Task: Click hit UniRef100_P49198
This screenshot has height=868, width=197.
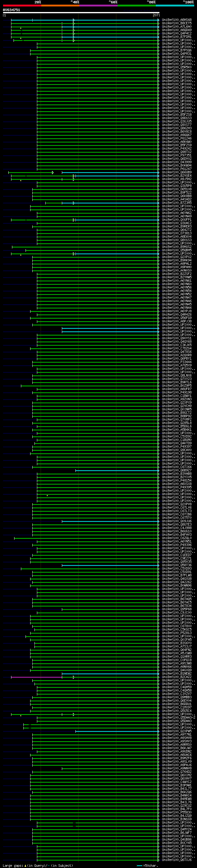Action: (177, 392)
